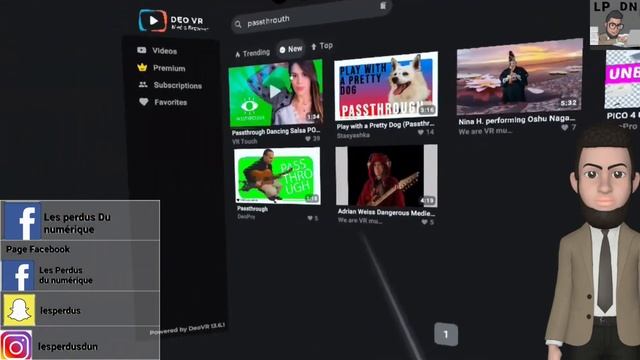Click the lesperdus Snapchat name
This screenshot has height=360, width=640.
pyautogui.click(x=60, y=311)
